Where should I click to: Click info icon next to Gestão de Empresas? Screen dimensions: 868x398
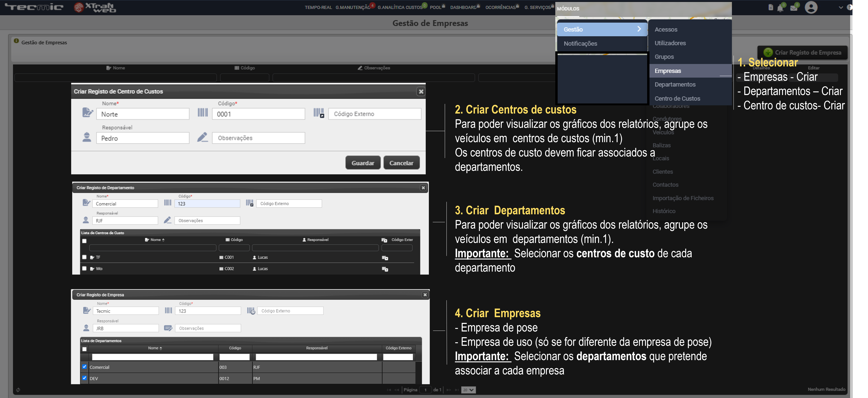click(16, 41)
